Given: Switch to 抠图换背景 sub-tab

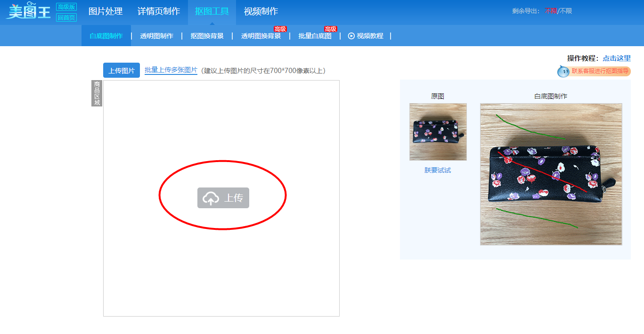Looking at the screenshot, I should point(207,36).
